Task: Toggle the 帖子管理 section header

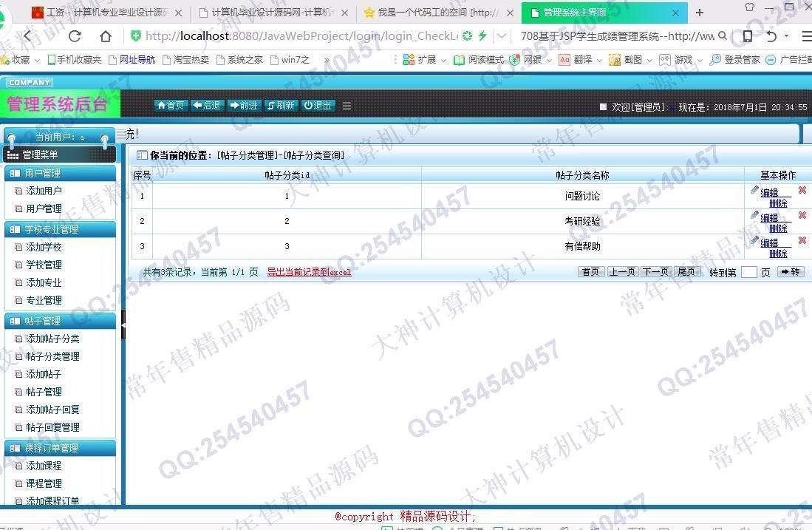Action: coord(60,321)
